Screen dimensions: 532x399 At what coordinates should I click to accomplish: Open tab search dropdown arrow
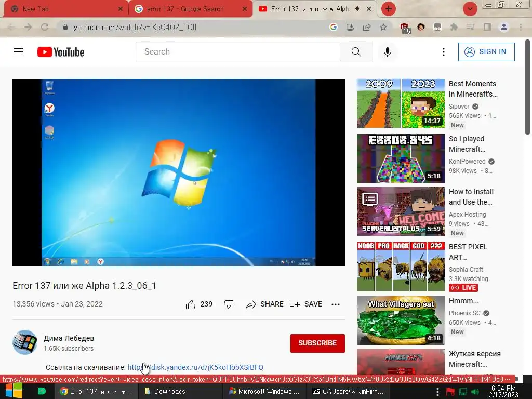point(470,9)
